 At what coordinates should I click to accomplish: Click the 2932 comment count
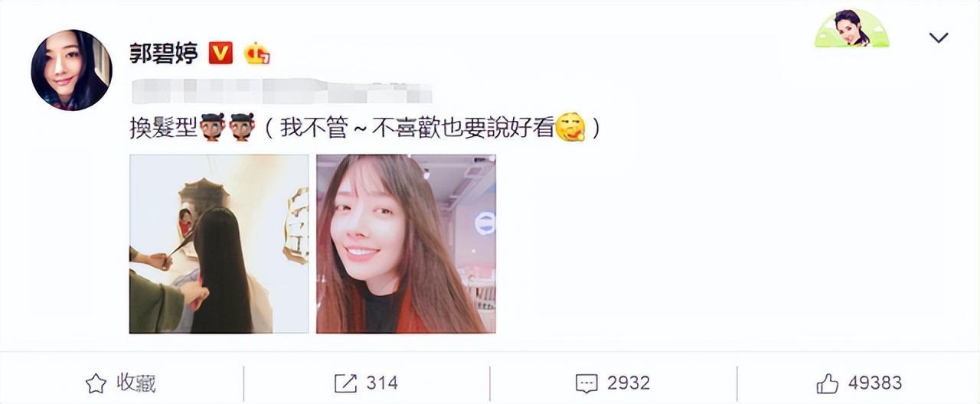coord(628,383)
